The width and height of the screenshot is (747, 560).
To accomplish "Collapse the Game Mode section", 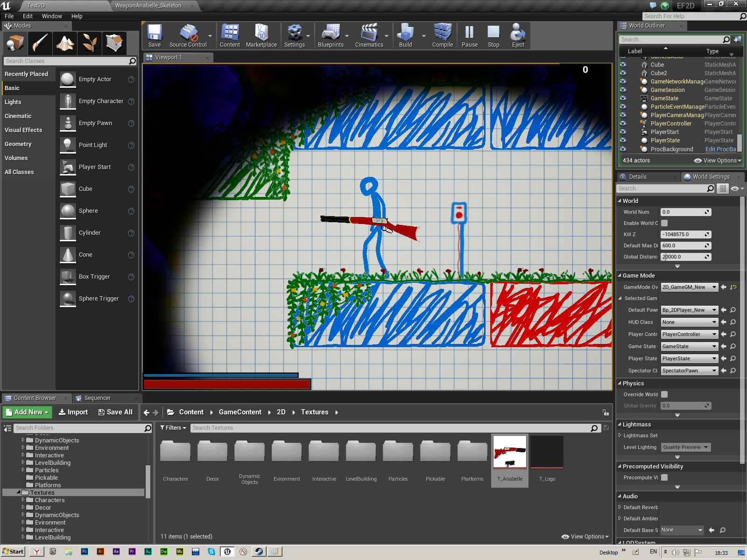I will click(620, 276).
